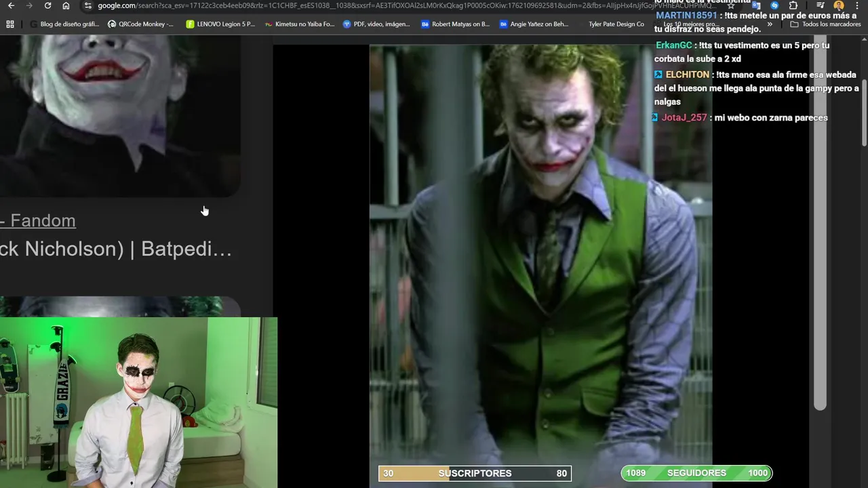This screenshot has width=868, height=488.
Task: Open the browser home page
Action: click(66, 5)
